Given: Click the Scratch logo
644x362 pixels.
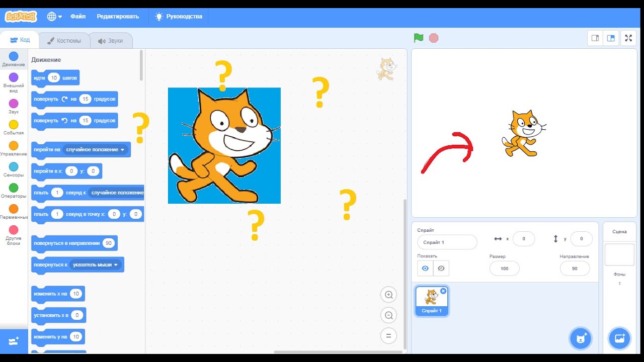Looking at the screenshot, I should pyautogui.click(x=21, y=17).
